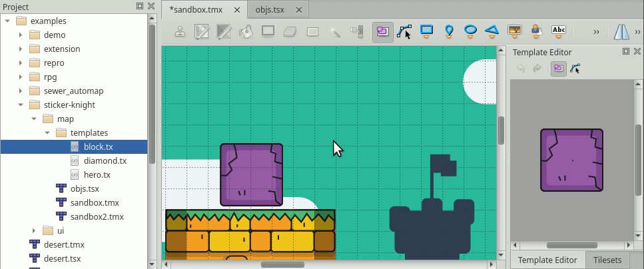Select the Insert Rectangle tool
Image resolution: width=644 pixels, height=269 pixels.
(x=427, y=31)
